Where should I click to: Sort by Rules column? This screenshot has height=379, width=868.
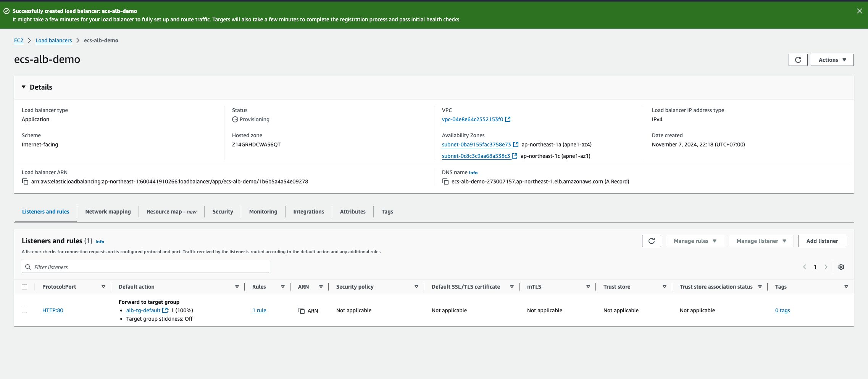283,287
